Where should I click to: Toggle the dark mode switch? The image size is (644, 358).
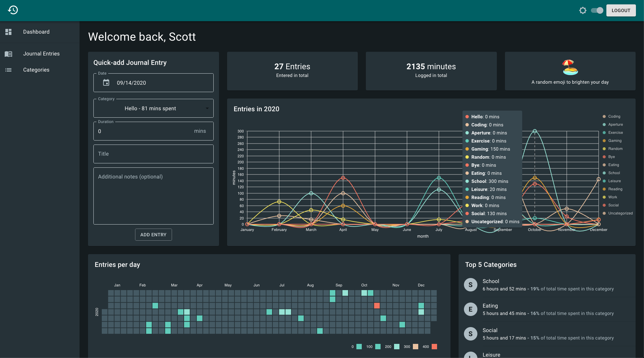[597, 10]
